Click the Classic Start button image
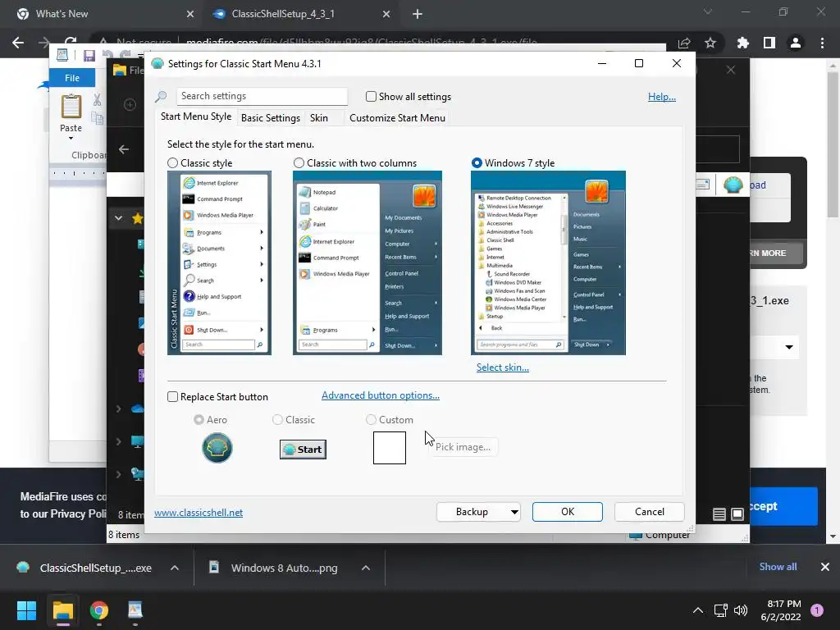840x630 pixels. tap(303, 450)
